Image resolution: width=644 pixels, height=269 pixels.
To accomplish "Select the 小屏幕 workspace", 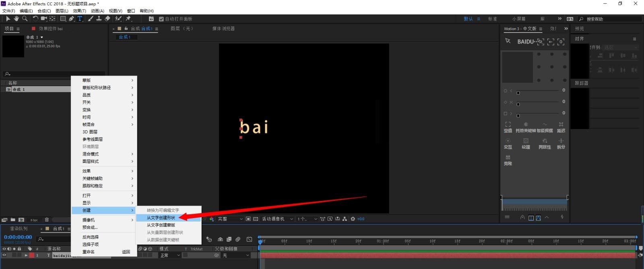I will [519, 19].
